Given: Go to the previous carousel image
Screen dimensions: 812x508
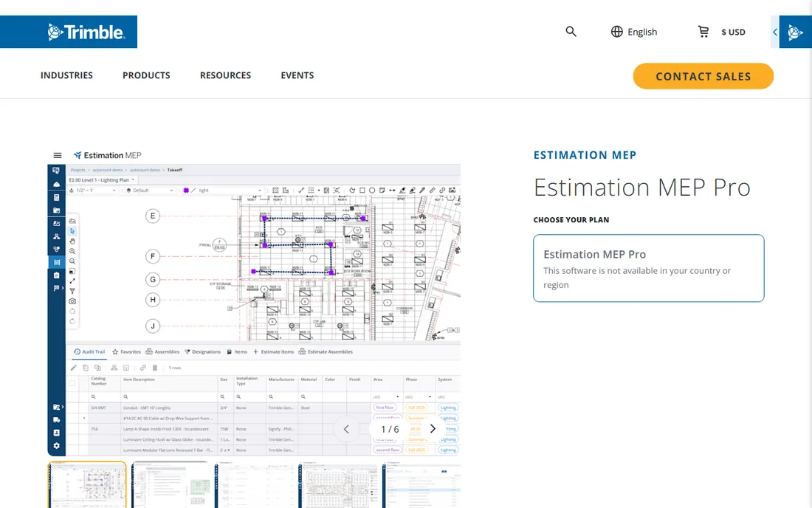Looking at the screenshot, I should [x=346, y=429].
